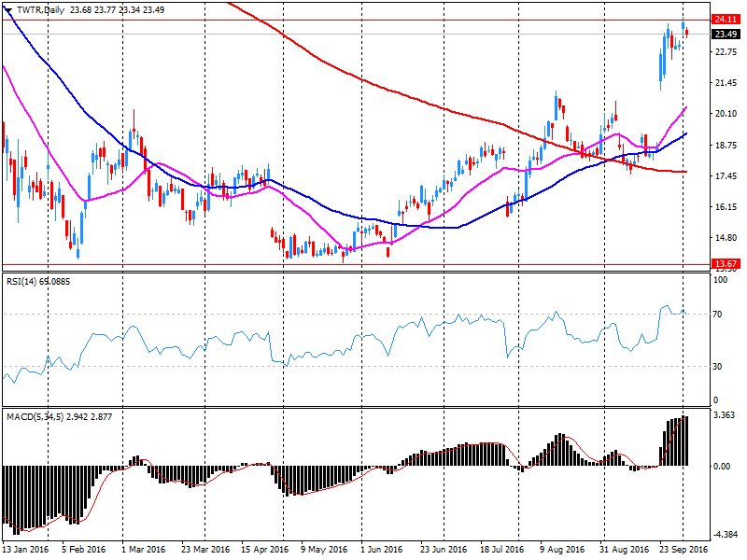This screenshot has width=747, height=560.
Task: Click the MACD 0.00 axis label
Action: coord(722,466)
